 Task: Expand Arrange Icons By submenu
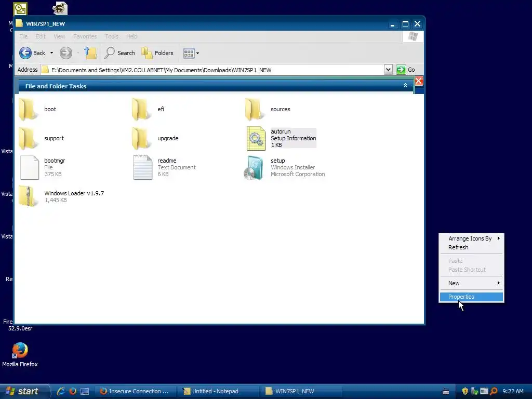[x=471, y=238]
